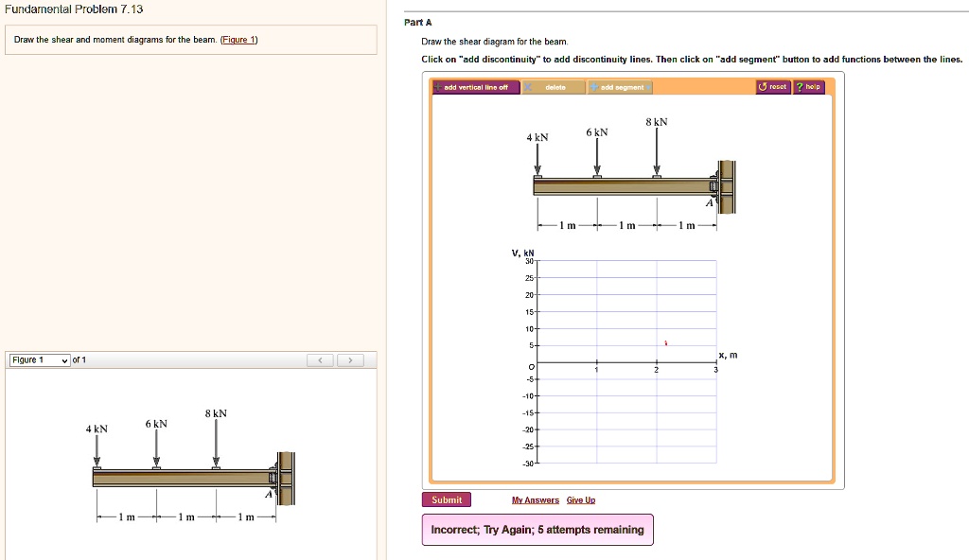Click the plus icon beside add vertical line
Screen dimensions: 969x560
click(437, 85)
